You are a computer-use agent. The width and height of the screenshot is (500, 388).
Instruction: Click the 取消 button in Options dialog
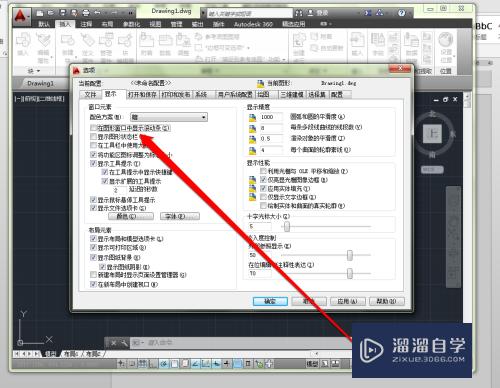coord(309,301)
